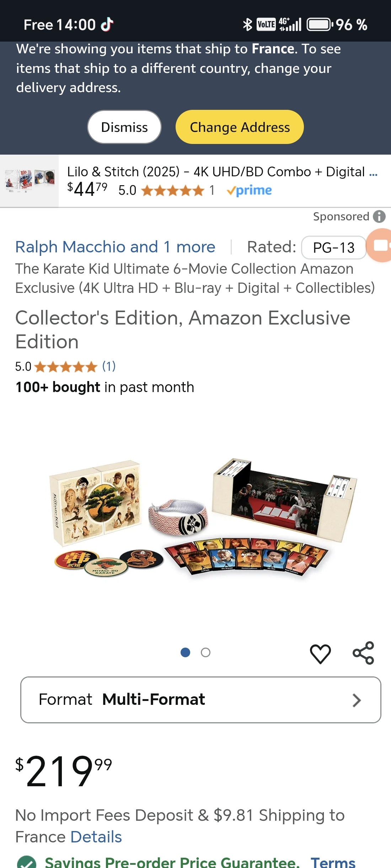Image resolution: width=391 pixels, height=868 pixels.
Task: Tap the TikTok status bar icon
Action: tap(107, 25)
